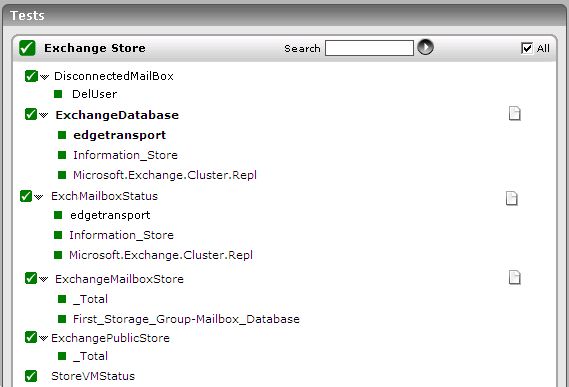Click green square beside Information_Store under ExchangeDatabase

tap(62, 155)
